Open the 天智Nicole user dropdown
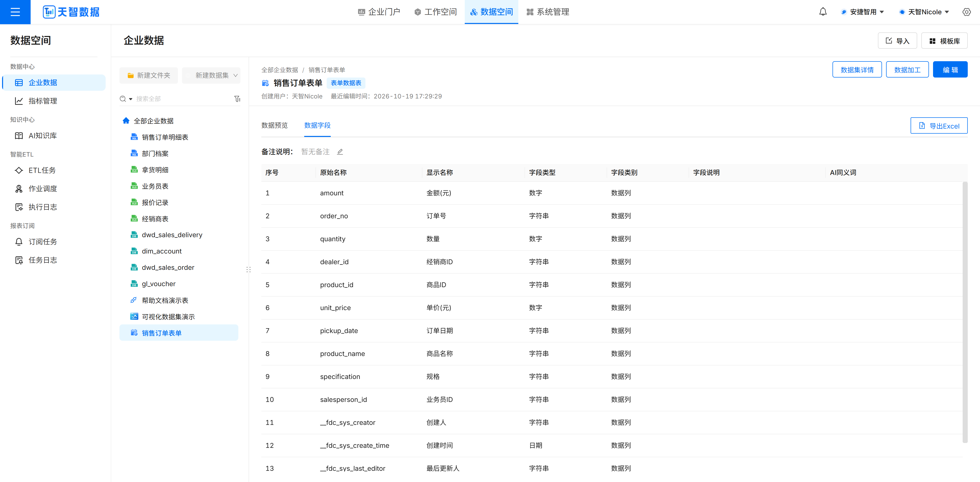The height and width of the screenshot is (482, 980). pos(924,12)
